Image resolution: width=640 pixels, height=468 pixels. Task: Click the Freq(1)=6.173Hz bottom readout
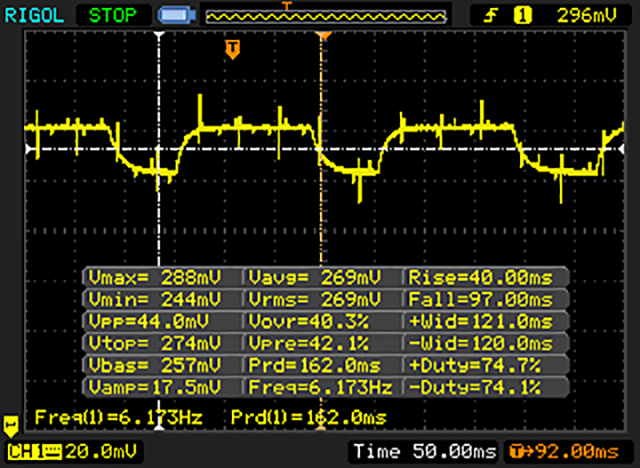pos(119,417)
